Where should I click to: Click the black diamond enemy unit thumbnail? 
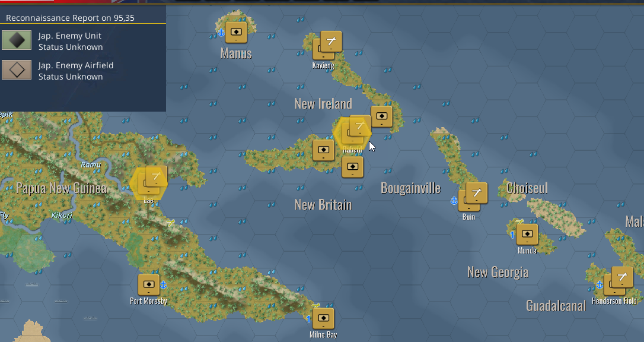point(17,40)
